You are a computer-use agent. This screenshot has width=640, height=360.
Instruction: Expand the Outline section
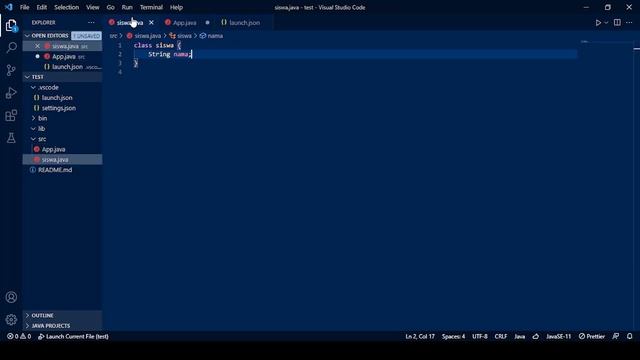click(62, 316)
